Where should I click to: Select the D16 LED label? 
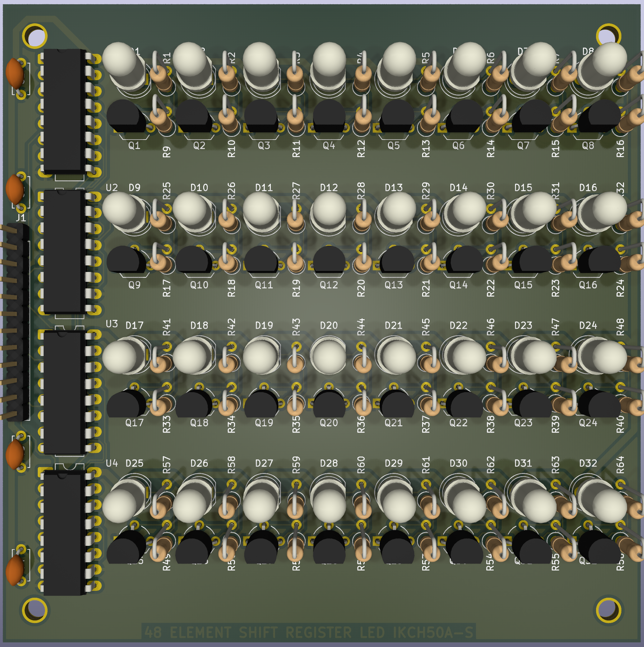pyautogui.click(x=588, y=188)
